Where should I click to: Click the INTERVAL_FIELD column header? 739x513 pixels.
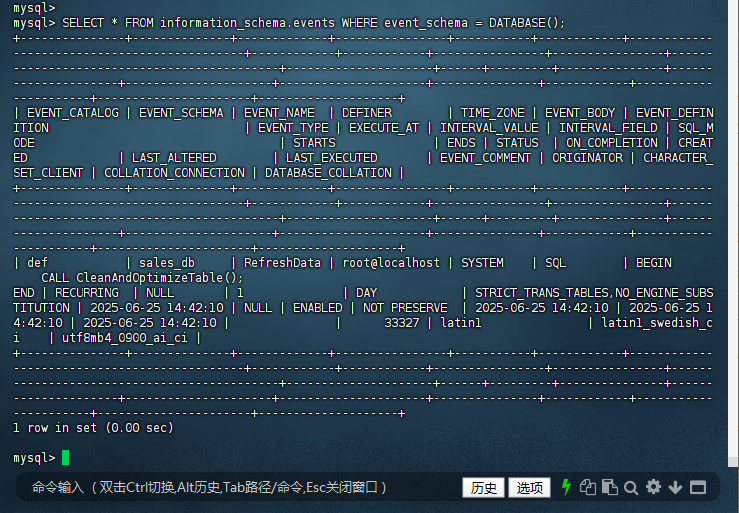coord(608,128)
